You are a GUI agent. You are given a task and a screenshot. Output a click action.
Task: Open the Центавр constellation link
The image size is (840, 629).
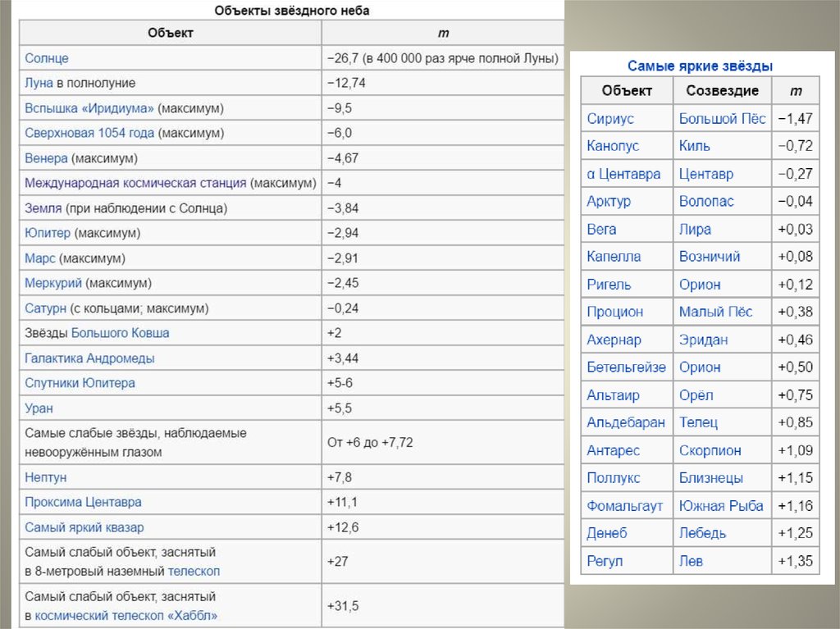706,174
